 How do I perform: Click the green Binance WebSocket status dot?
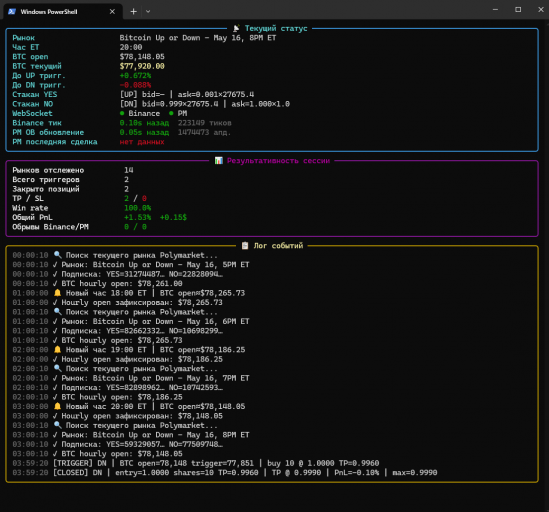122,113
